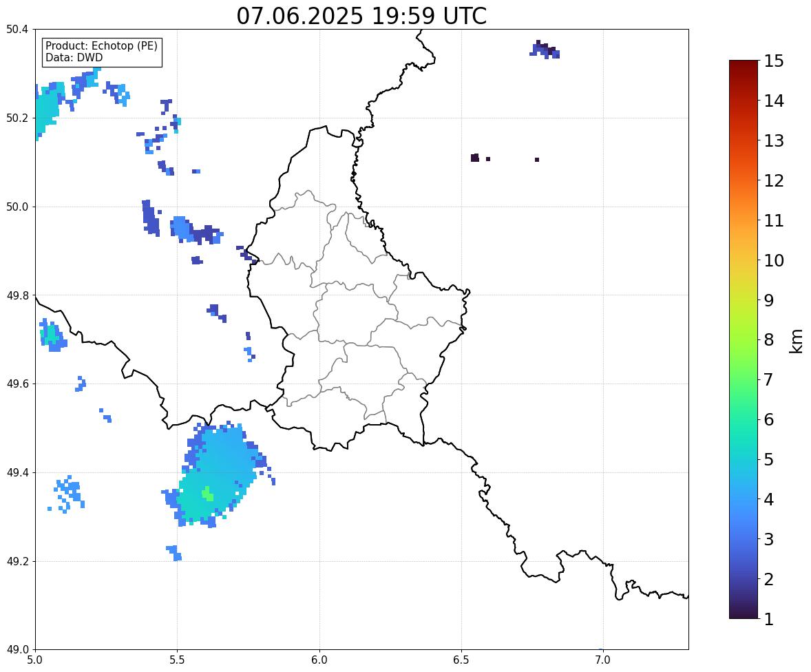Click the 10 colorbar tick label
The height and width of the screenshot is (672, 811).
[x=774, y=260]
